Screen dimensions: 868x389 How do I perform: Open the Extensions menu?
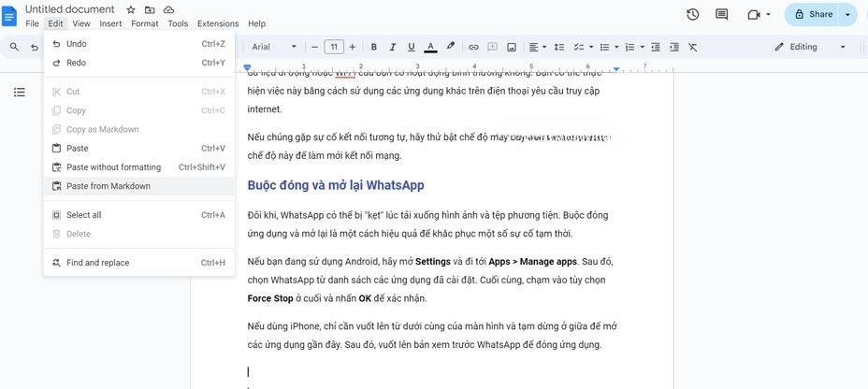(218, 23)
